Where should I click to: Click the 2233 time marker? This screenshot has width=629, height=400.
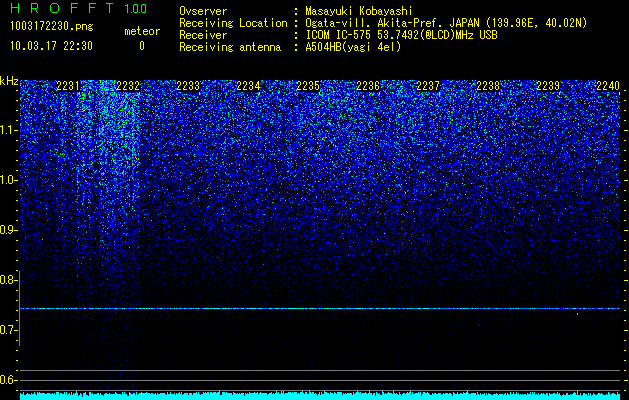click(x=188, y=86)
